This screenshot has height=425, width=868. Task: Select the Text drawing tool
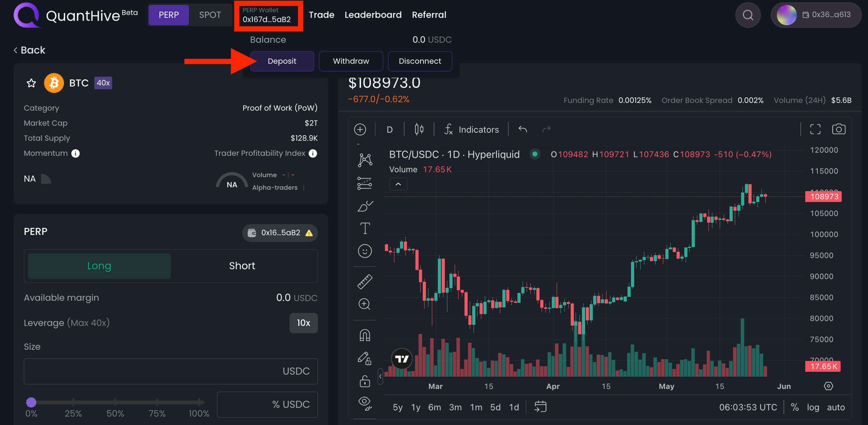point(365,228)
